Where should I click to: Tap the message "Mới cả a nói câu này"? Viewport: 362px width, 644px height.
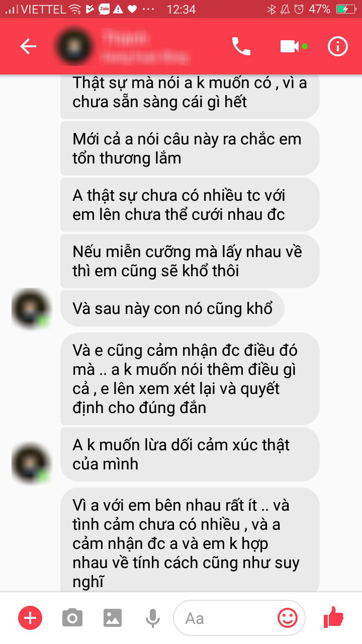[190, 148]
